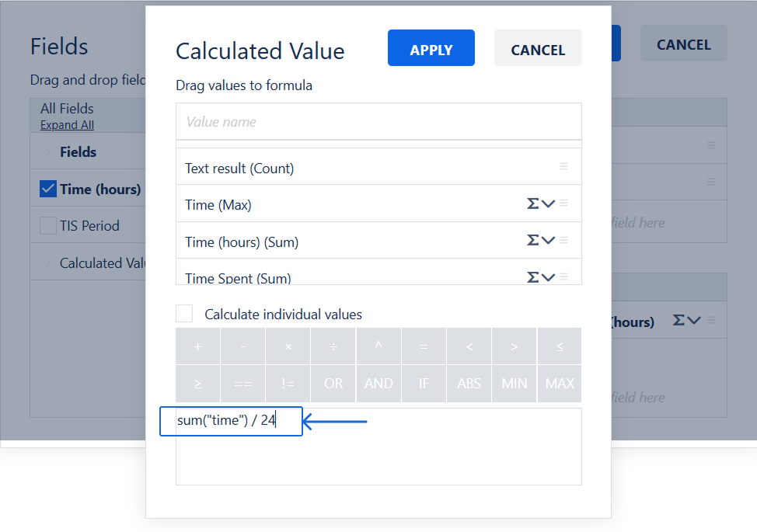Click the Expand All link

coord(67,125)
